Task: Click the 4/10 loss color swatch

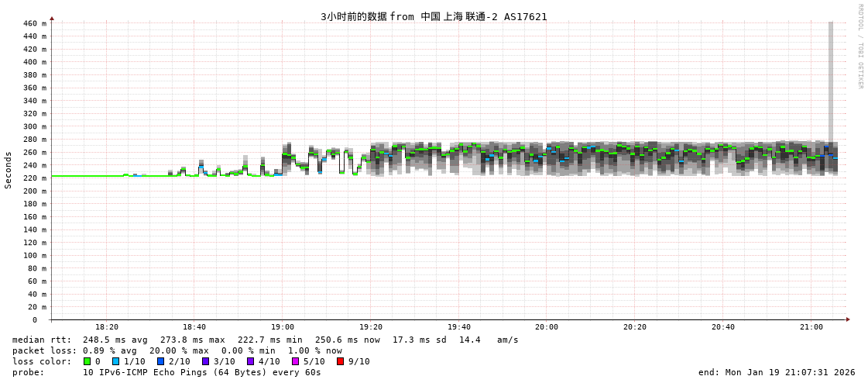Action: click(250, 361)
